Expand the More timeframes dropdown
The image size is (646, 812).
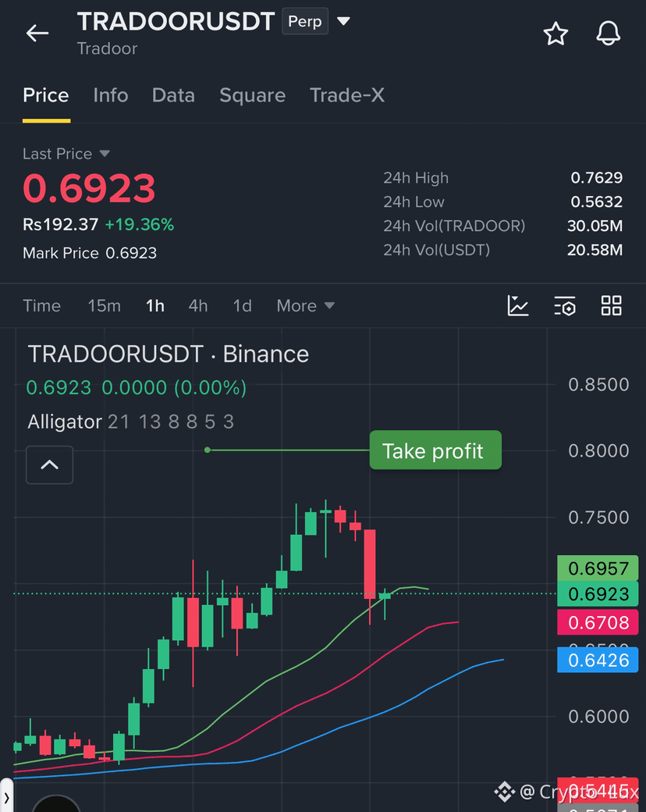305,305
